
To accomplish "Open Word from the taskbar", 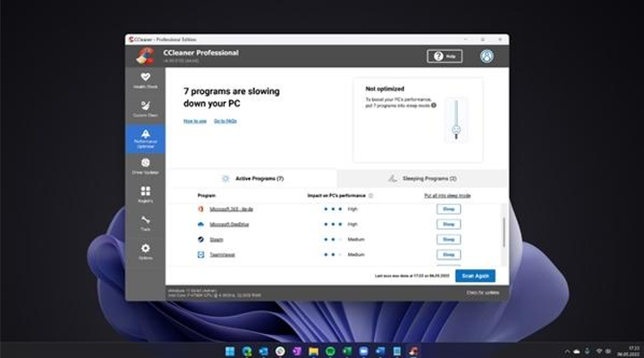I will (380, 351).
